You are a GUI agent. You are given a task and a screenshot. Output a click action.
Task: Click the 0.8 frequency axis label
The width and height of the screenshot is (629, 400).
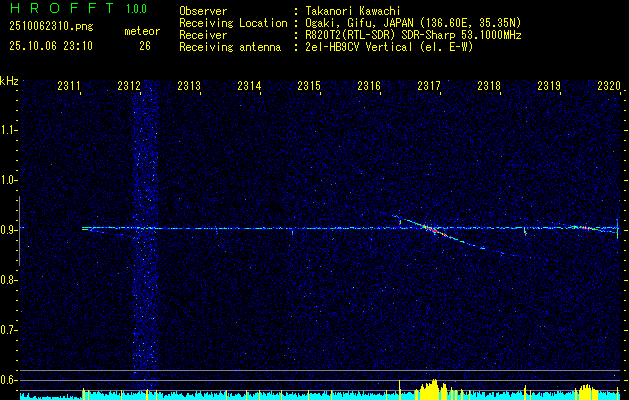[8, 280]
